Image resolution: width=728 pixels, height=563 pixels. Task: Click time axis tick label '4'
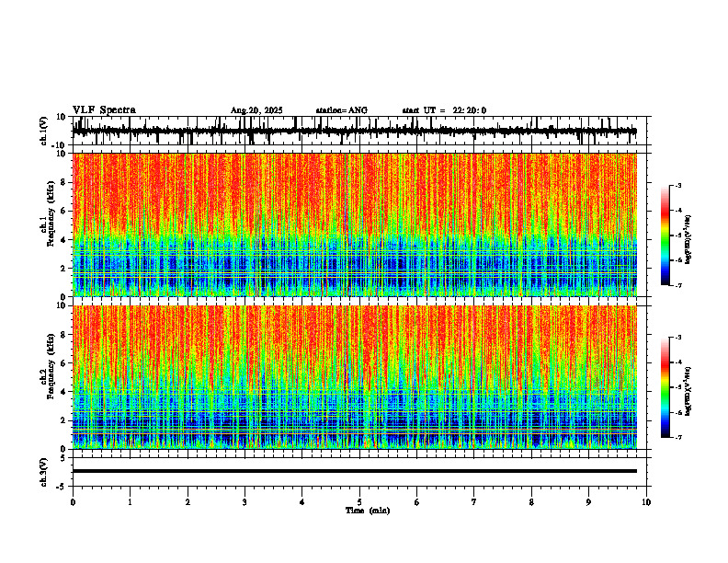point(302,502)
